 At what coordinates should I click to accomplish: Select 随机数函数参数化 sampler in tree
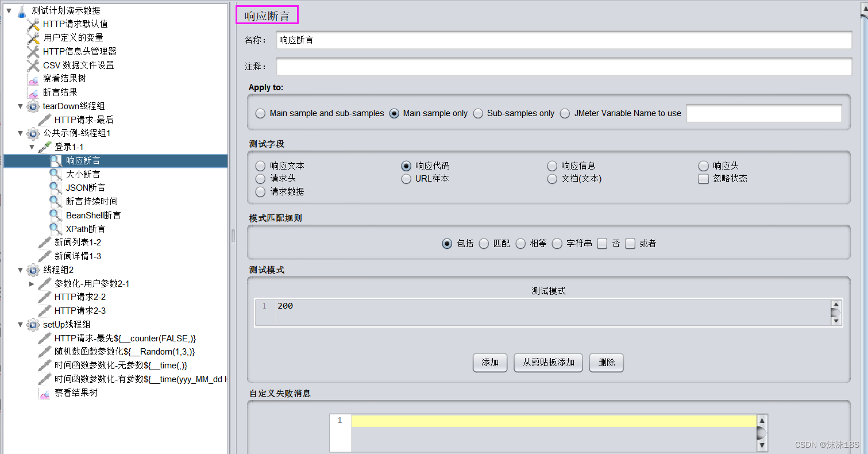pyautogui.click(x=125, y=352)
